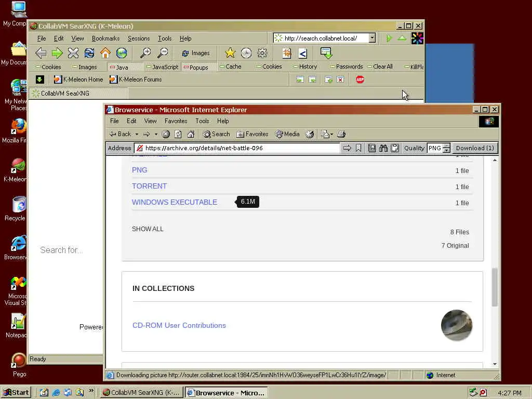Click Back arrow in K-Meleon toolbar
Screen dimensions: 532x399
click(x=41, y=53)
